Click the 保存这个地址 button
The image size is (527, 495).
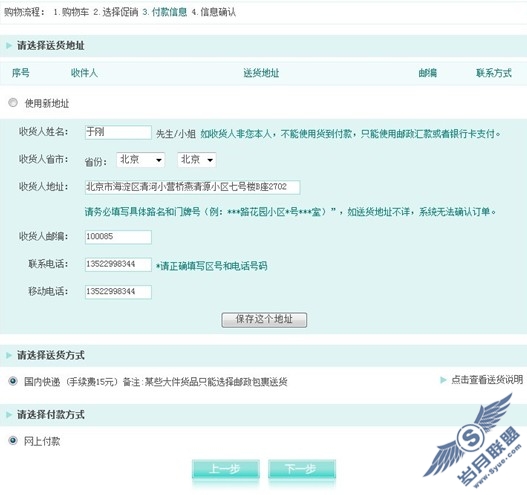click(x=264, y=320)
